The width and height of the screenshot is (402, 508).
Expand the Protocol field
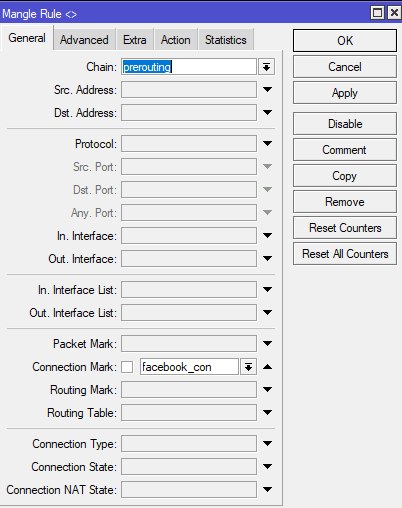267,143
